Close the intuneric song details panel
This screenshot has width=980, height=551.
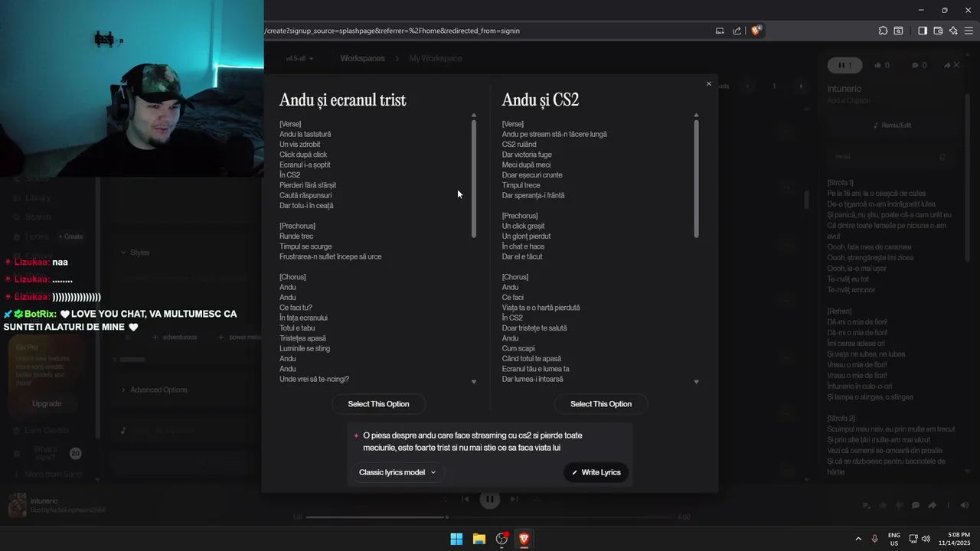[956, 65]
